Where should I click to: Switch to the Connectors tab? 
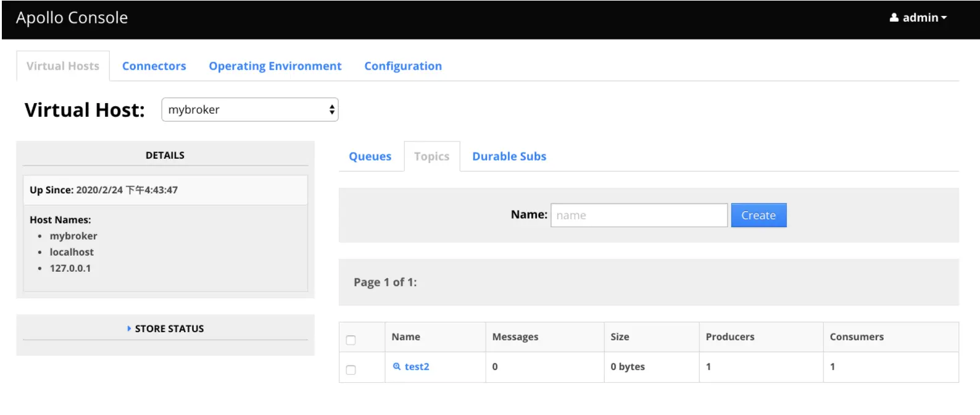[x=154, y=66]
